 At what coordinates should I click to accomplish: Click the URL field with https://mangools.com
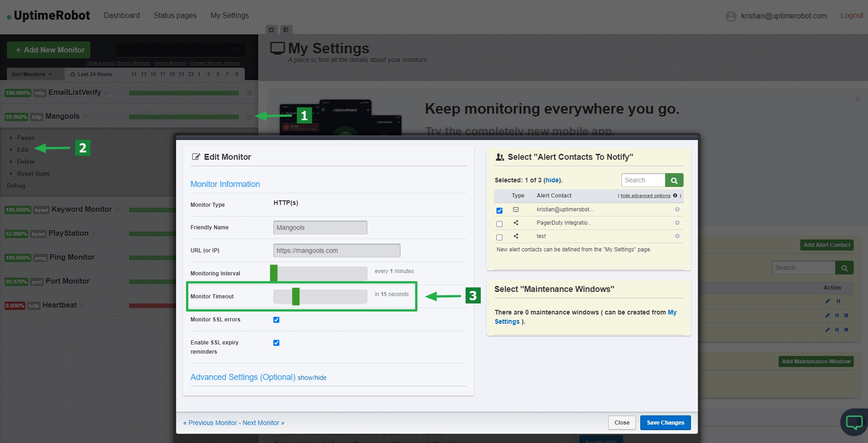[x=337, y=251]
